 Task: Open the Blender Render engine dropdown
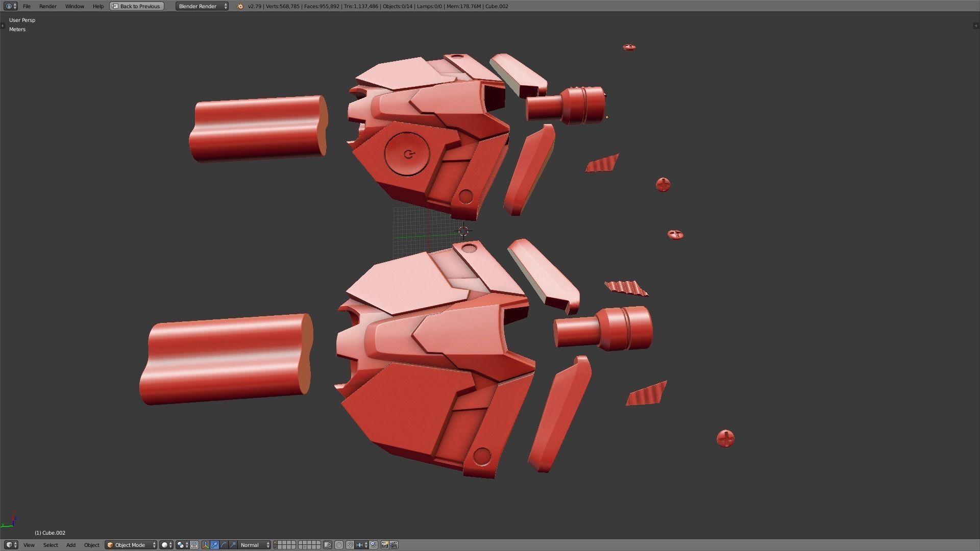pyautogui.click(x=202, y=6)
